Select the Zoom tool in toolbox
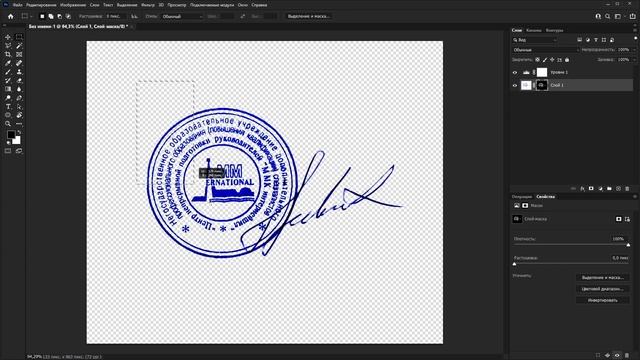 [8, 124]
